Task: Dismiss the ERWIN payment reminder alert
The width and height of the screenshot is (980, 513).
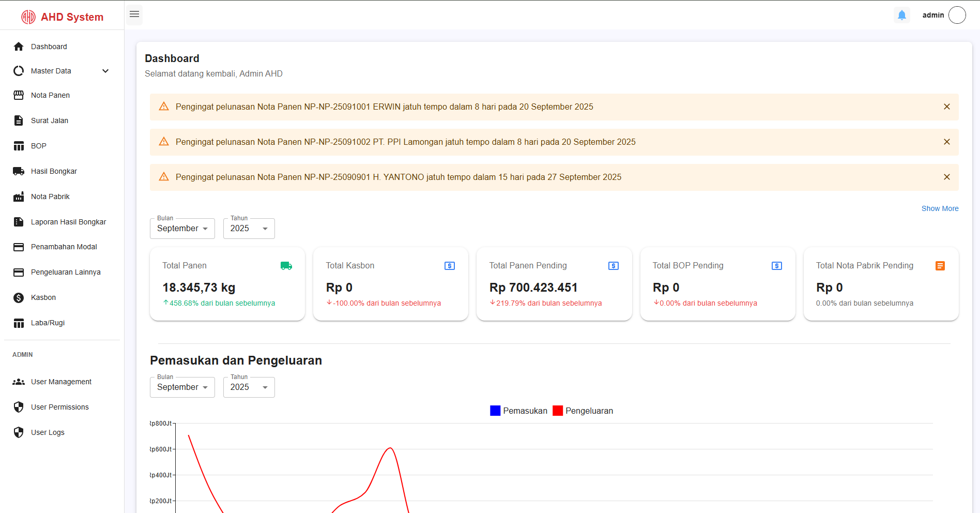Action: 946,107
